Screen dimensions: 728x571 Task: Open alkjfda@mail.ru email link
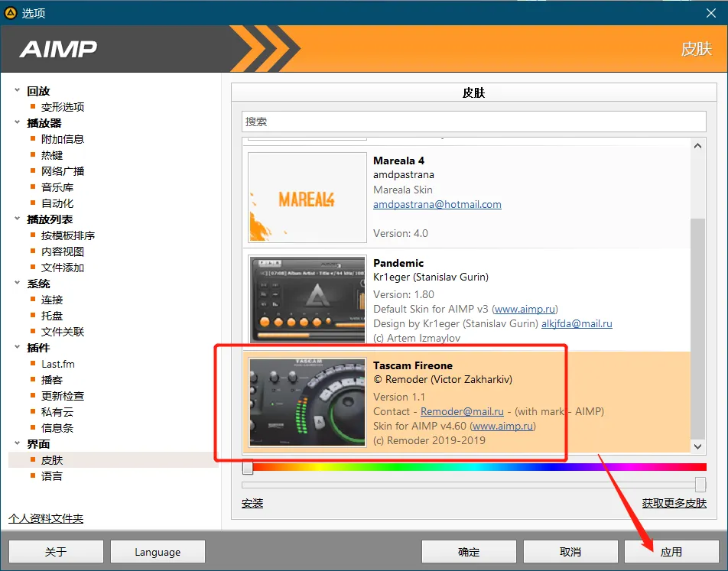pyautogui.click(x=577, y=323)
